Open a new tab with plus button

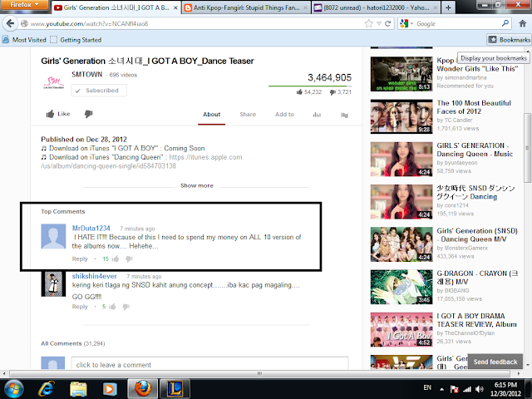(x=448, y=7)
